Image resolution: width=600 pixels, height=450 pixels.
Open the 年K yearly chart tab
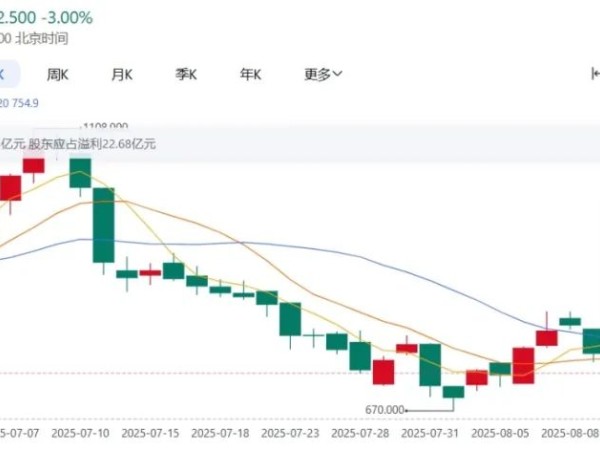point(251,74)
